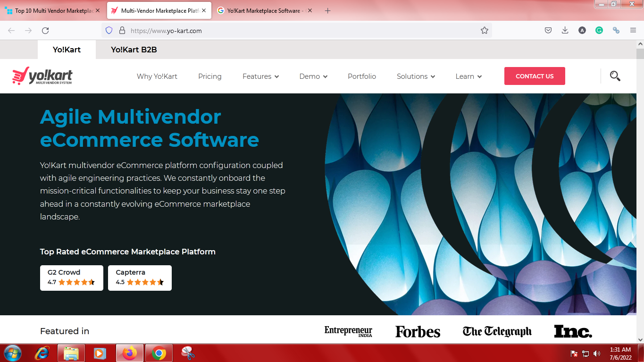Expand the Demo dropdown menu
The height and width of the screenshot is (362, 644).
point(313,76)
